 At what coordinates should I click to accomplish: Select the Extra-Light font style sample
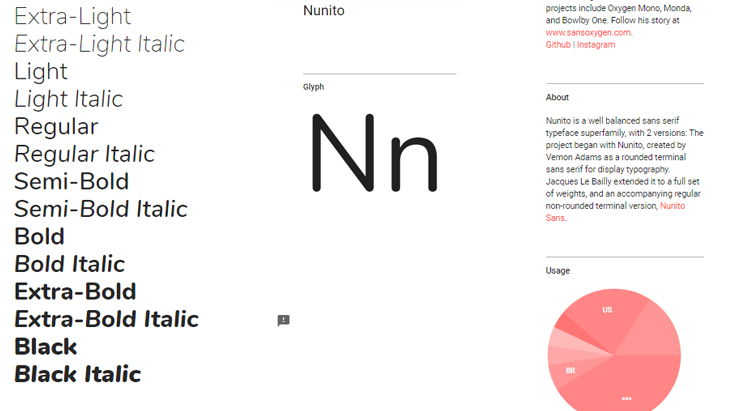coord(72,16)
